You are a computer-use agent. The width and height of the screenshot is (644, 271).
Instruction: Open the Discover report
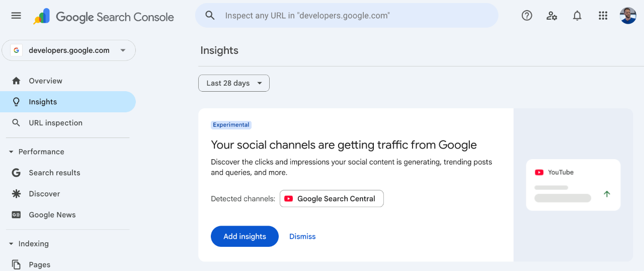pyautogui.click(x=44, y=194)
